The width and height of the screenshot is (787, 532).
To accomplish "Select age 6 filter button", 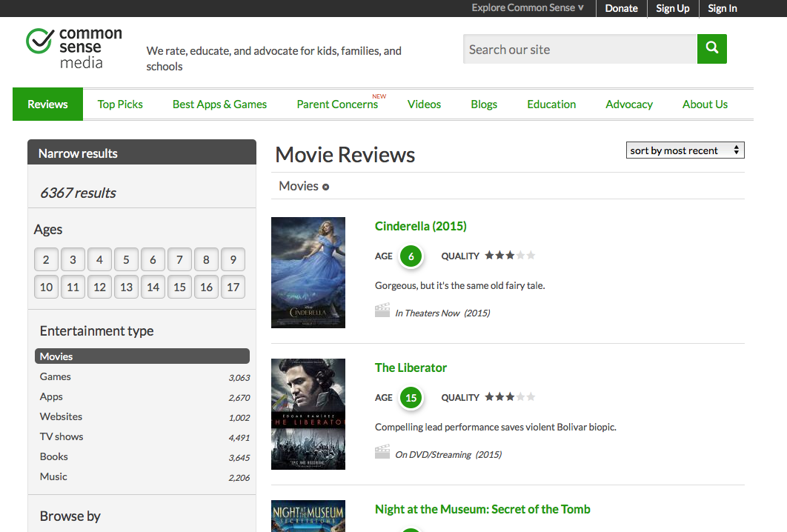I will pyautogui.click(x=153, y=259).
